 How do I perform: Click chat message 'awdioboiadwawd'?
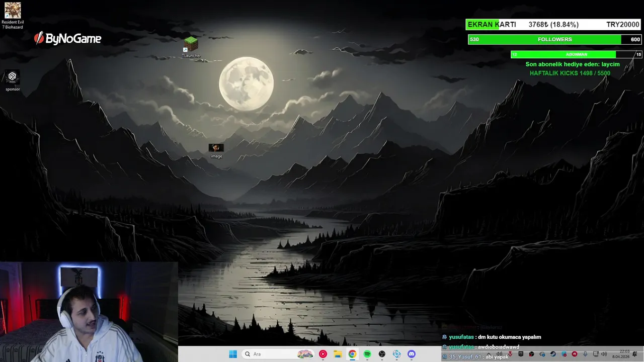[x=499, y=347]
